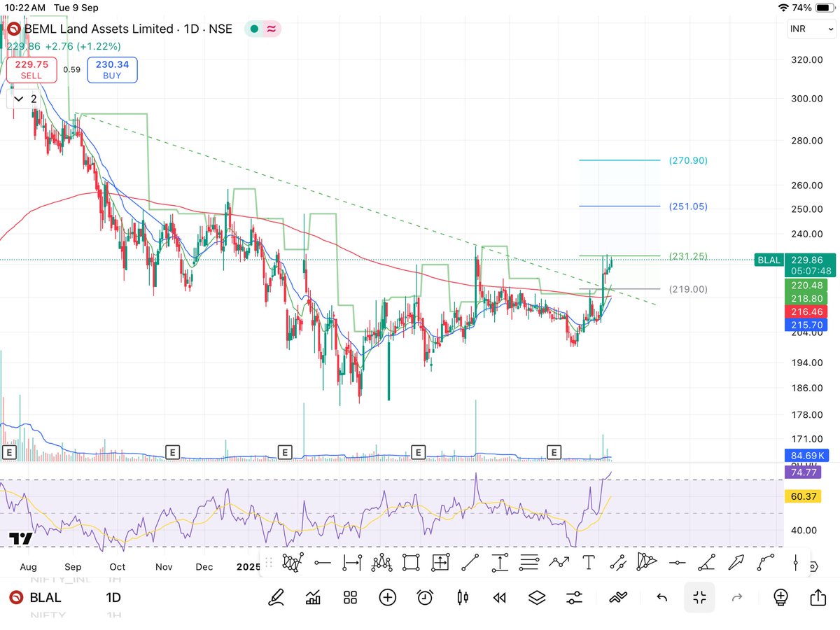This screenshot has height=630, width=840.
Task: Share the chart
Action: (818, 596)
